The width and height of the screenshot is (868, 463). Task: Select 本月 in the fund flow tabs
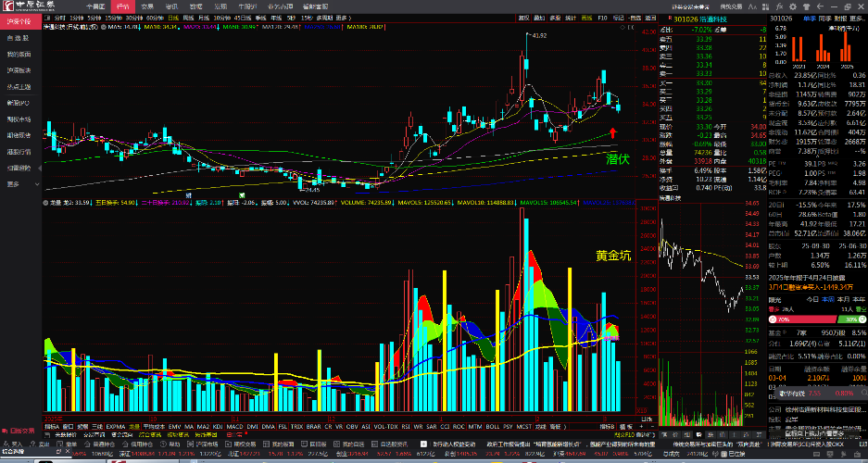pos(841,299)
